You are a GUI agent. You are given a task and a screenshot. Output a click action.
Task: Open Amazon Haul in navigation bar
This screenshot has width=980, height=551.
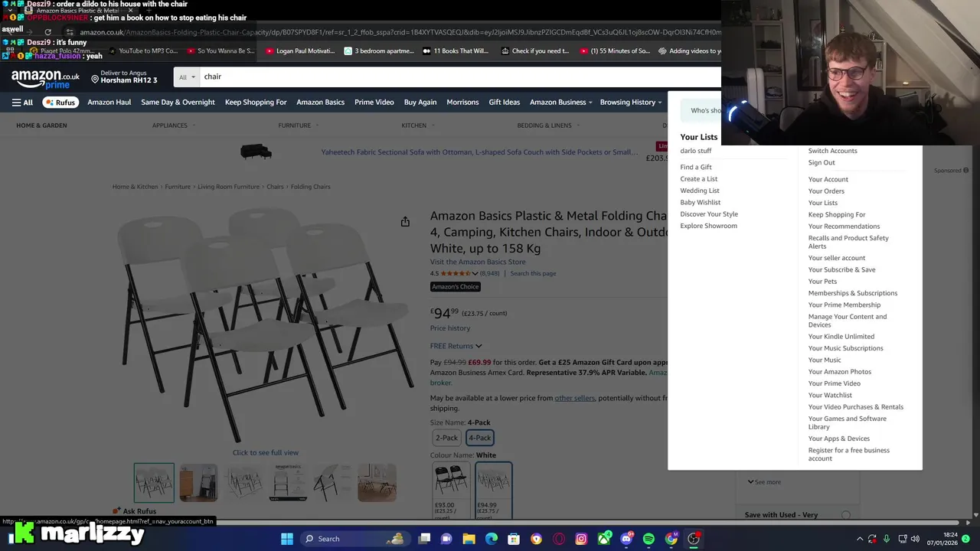click(x=109, y=103)
